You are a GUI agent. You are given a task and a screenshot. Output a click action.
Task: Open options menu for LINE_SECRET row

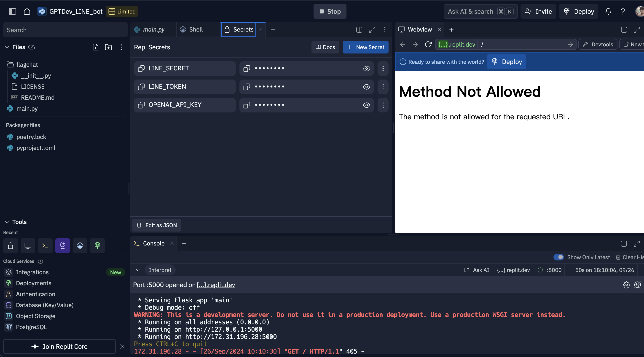tap(383, 69)
